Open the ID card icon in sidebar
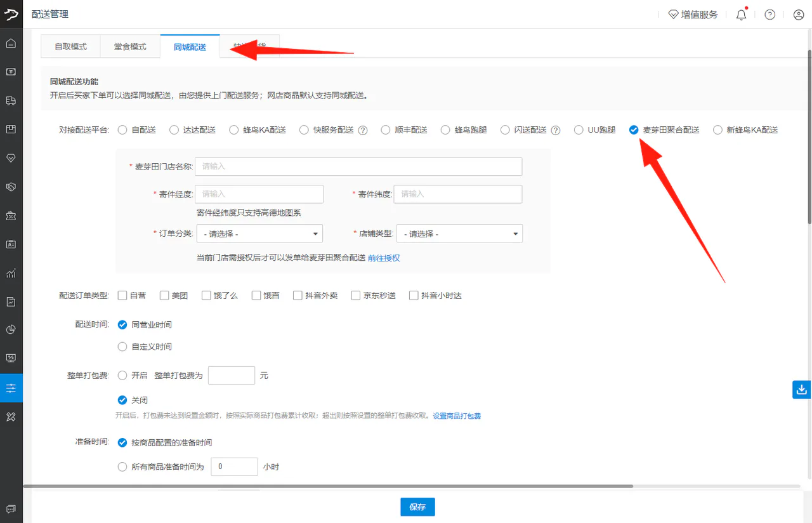 [x=11, y=244]
